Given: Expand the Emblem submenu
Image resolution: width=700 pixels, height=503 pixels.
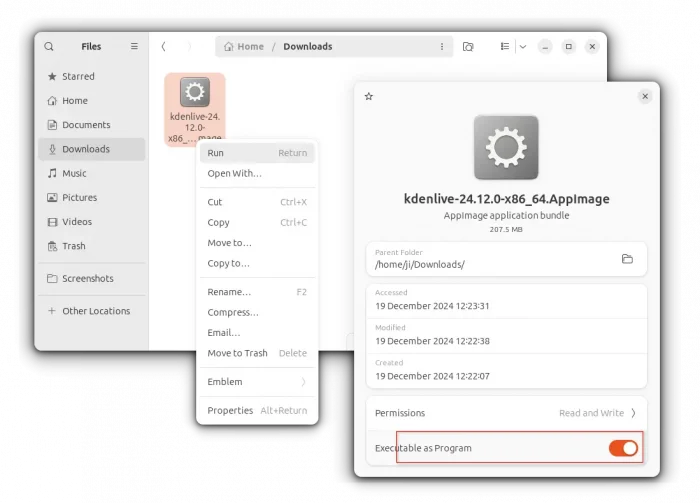Looking at the screenshot, I should coord(257,382).
